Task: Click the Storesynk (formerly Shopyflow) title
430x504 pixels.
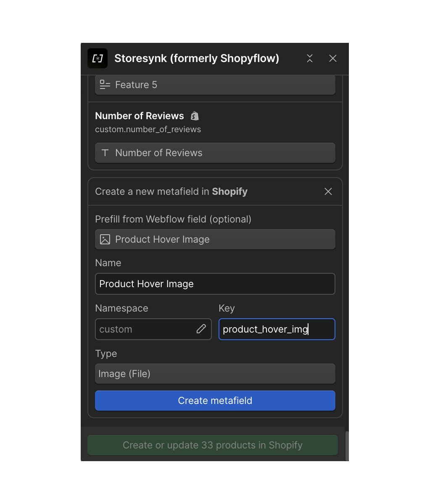Action: coord(197,58)
